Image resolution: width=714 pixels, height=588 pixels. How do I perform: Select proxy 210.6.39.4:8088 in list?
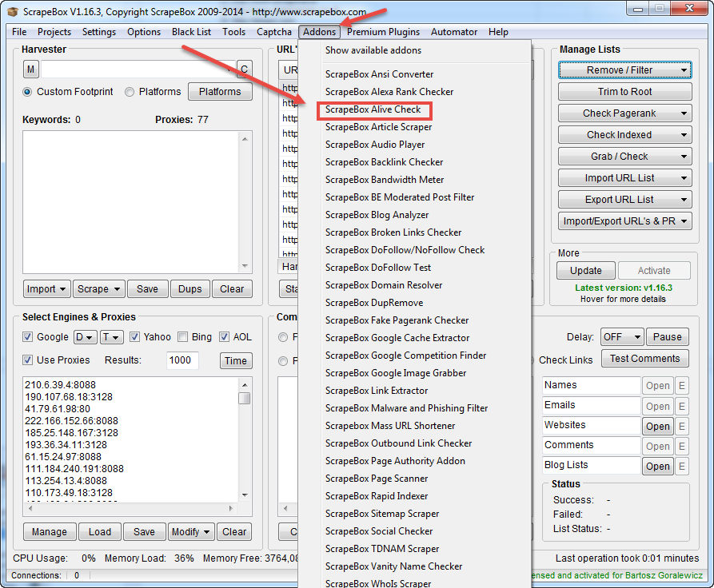(x=61, y=385)
